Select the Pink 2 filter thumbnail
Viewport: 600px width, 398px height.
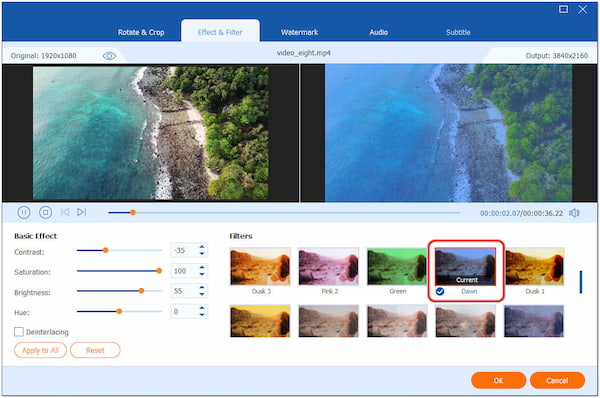click(x=329, y=266)
